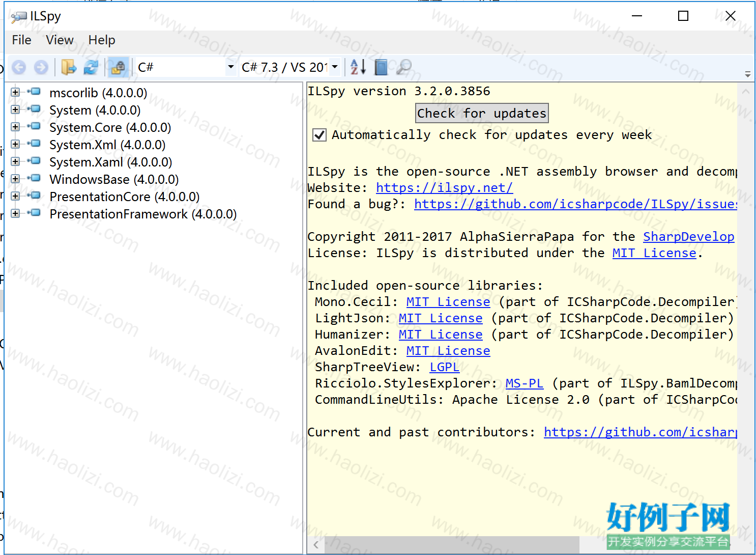
Task: Open AvalonEdit's MIT License link
Action: pyautogui.click(x=448, y=351)
